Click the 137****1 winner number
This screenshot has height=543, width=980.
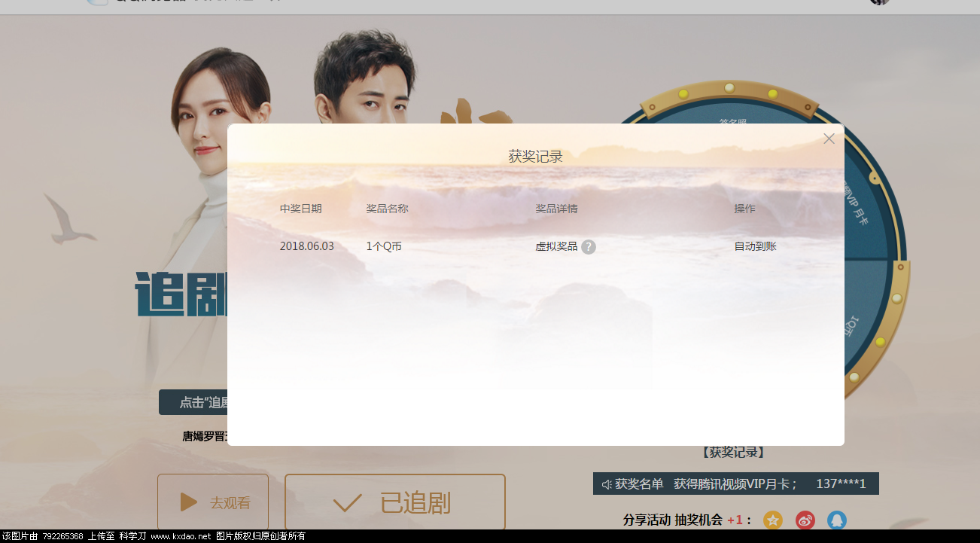(841, 484)
